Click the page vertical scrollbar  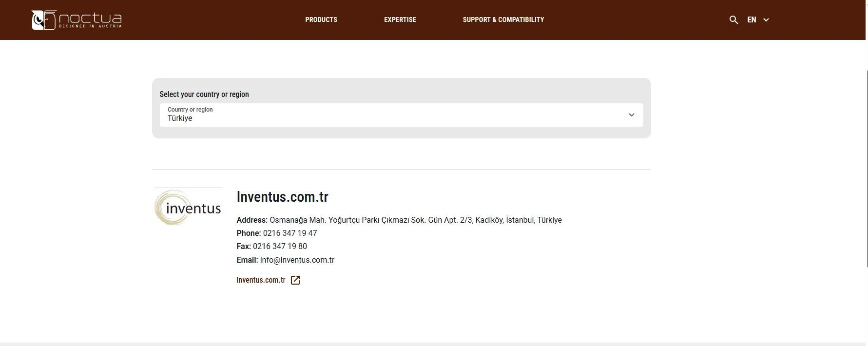[x=866, y=168]
